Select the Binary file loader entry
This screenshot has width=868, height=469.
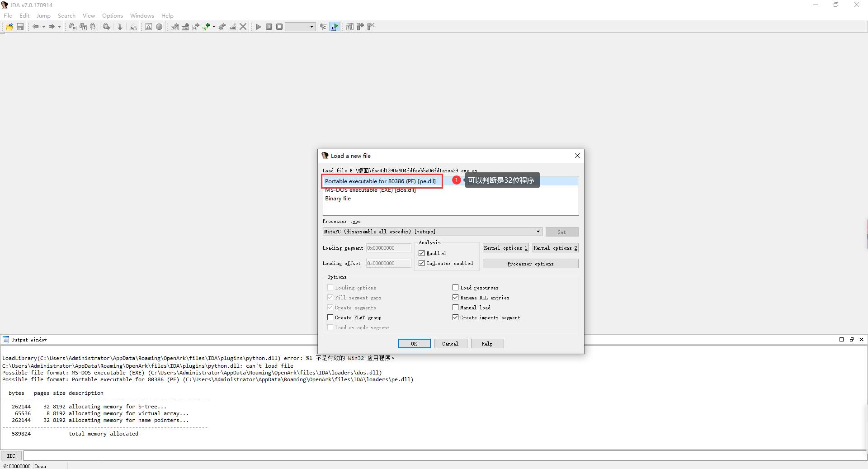[x=450, y=199]
